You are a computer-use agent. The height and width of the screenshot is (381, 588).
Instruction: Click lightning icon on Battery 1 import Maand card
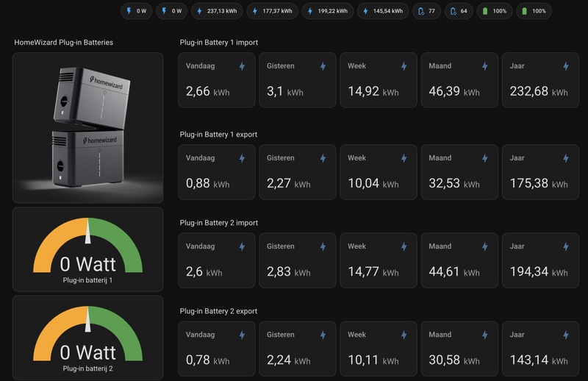pos(485,66)
